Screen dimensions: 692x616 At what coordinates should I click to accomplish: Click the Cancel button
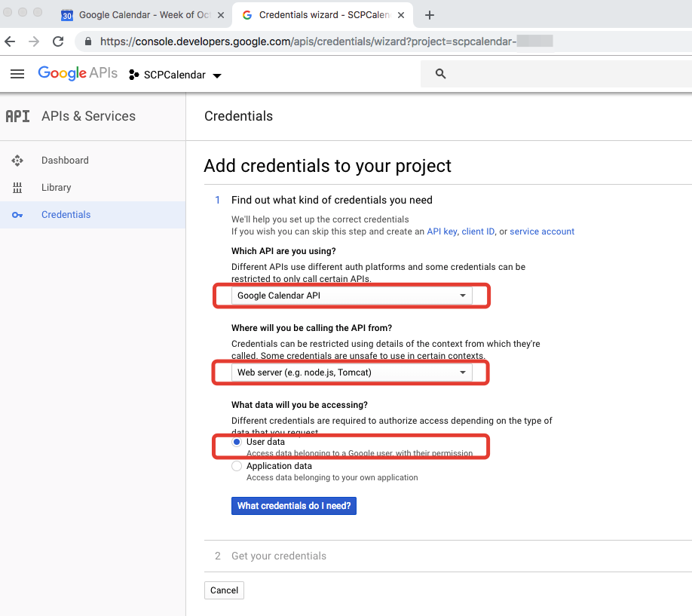224,590
